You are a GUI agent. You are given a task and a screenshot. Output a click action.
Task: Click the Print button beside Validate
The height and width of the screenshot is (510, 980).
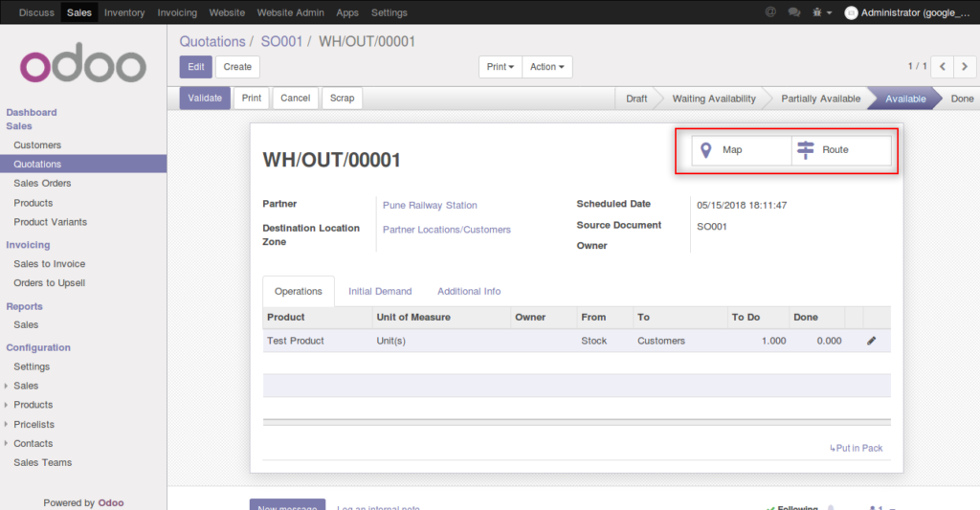click(252, 99)
